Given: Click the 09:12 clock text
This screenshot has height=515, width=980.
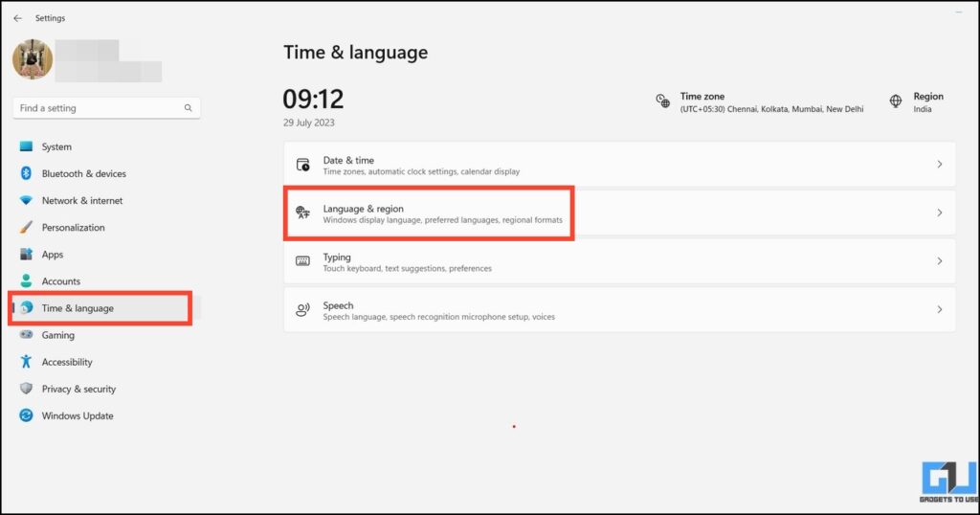Looking at the screenshot, I should point(313,99).
